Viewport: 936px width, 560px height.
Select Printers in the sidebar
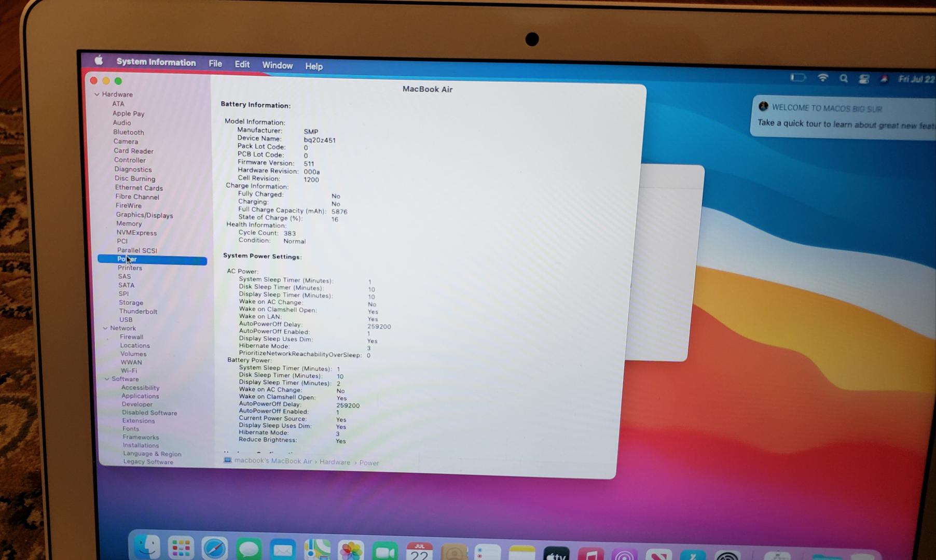point(130,268)
